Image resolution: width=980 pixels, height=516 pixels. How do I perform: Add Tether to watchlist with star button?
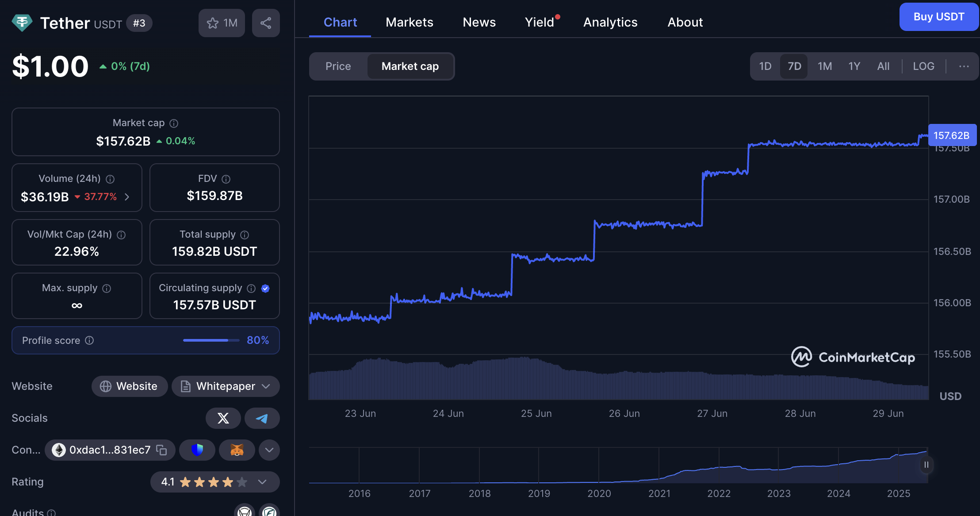coord(222,23)
